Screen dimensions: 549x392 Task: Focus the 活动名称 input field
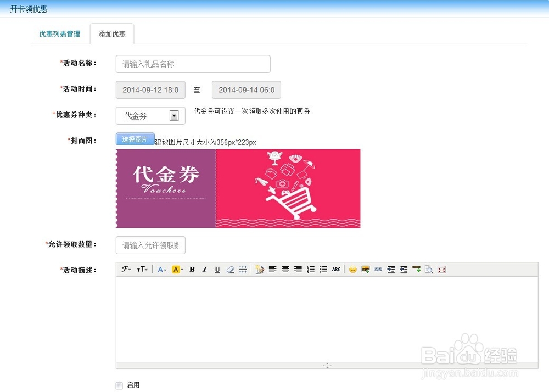[193, 64]
